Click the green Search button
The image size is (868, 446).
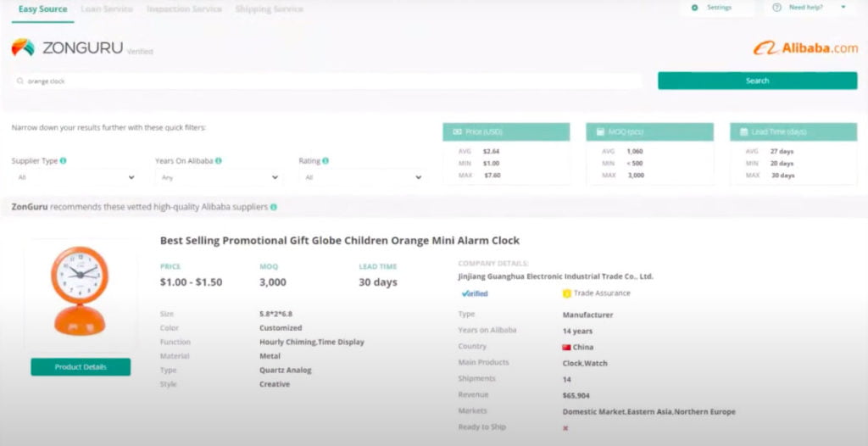757,81
